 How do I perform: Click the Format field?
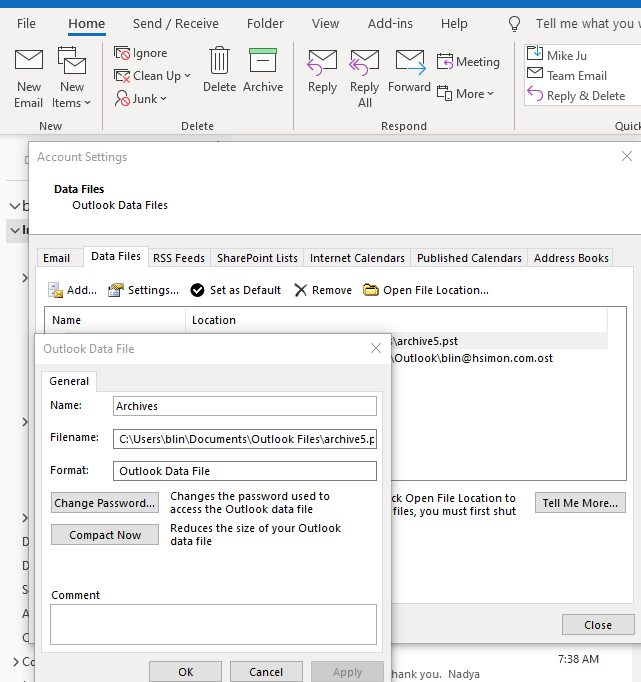(245, 471)
